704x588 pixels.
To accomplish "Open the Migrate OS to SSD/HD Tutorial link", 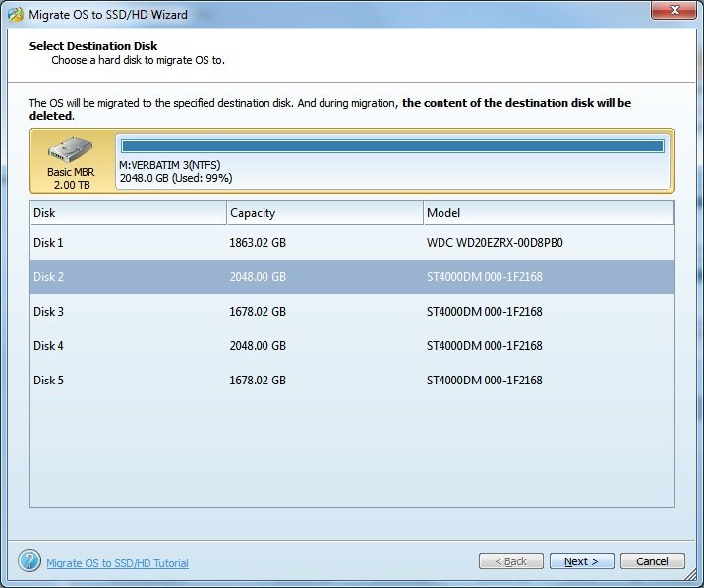I will pyautogui.click(x=118, y=563).
